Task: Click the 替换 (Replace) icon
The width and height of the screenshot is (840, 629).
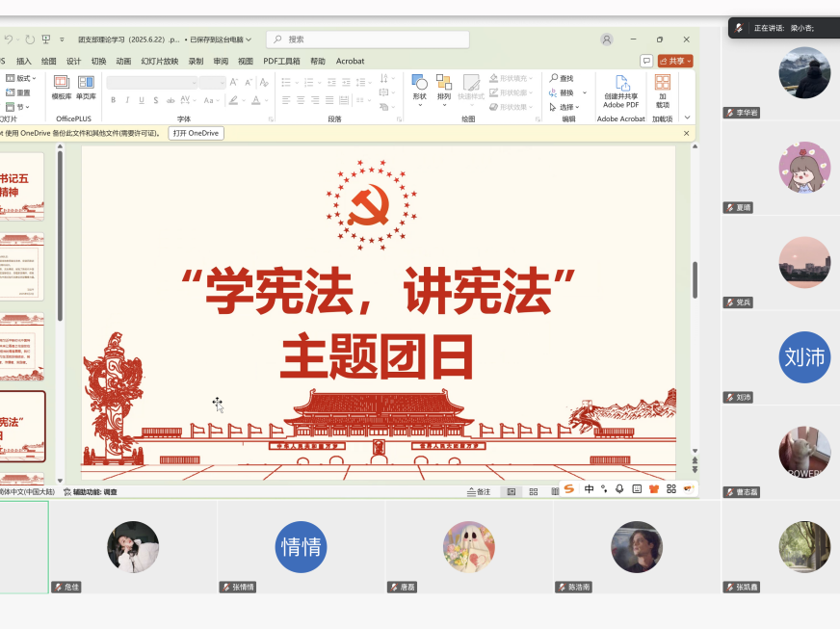Action: (562, 92)
